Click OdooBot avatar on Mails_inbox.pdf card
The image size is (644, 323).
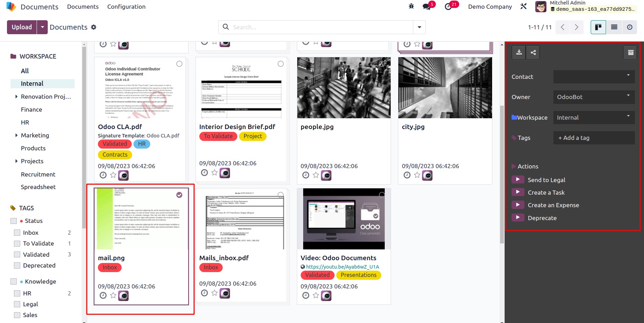[225, 293]
